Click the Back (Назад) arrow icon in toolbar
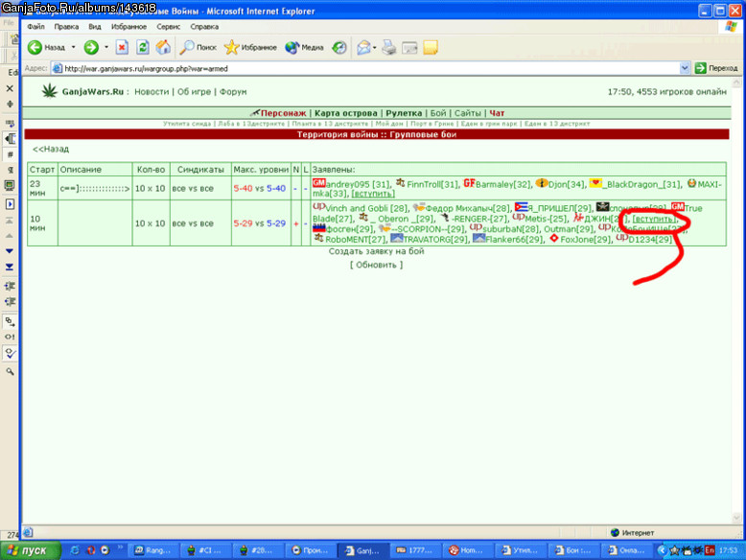This screenshot has height=560, width=746. [35, 47]
